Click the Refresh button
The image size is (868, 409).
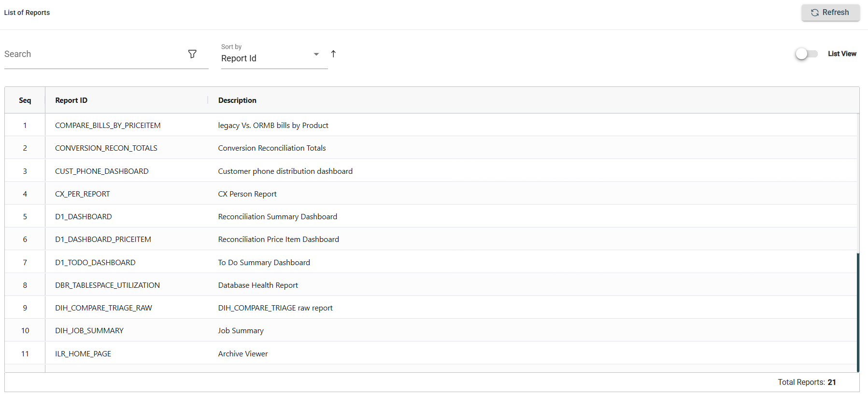coord(830,13)
